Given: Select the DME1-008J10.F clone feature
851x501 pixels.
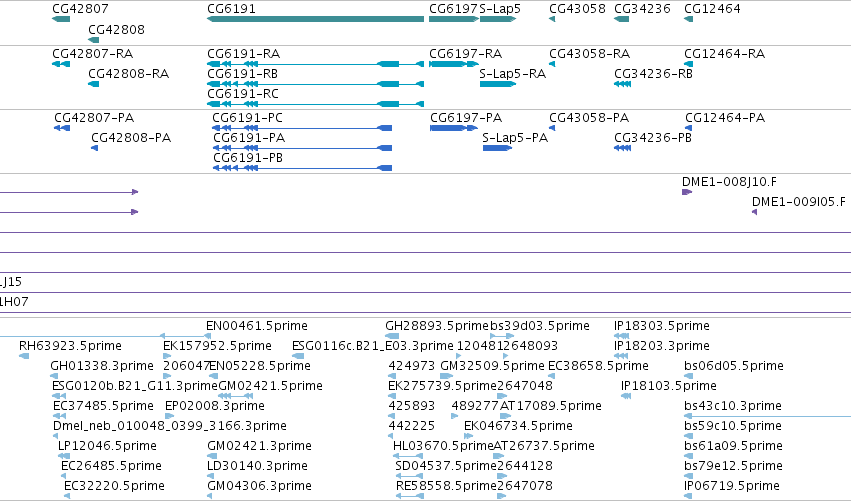Looking at the screenshot, I should 687,192.
